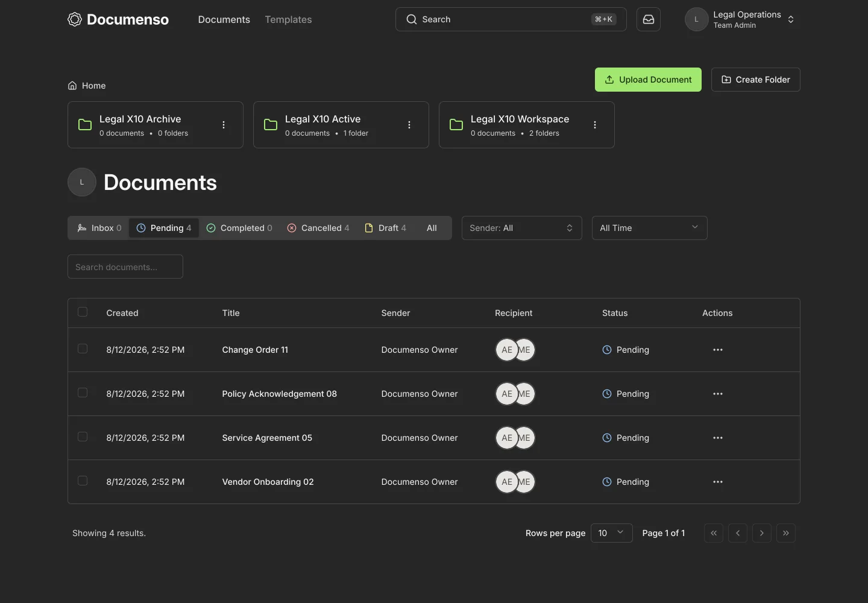Click the Documenso logo
Image resolution: width=868 pixels, height=603 pixels.
pos(118,19)
